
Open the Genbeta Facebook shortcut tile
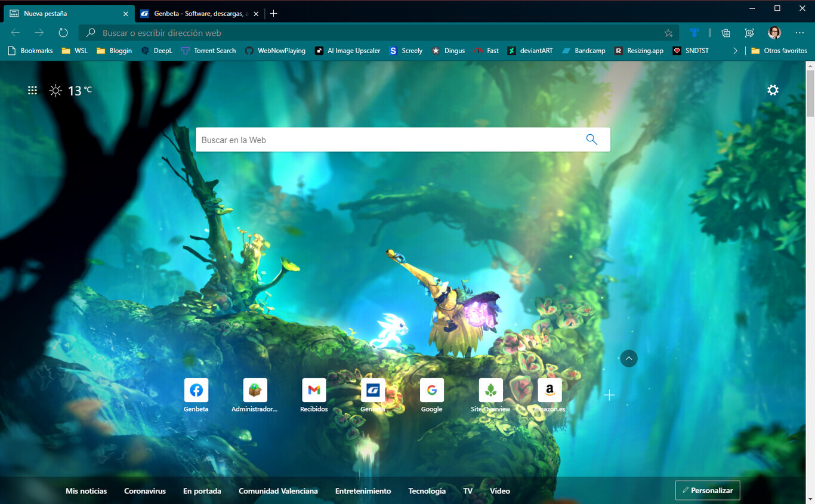pyautogui.click(x=196, y=391)
